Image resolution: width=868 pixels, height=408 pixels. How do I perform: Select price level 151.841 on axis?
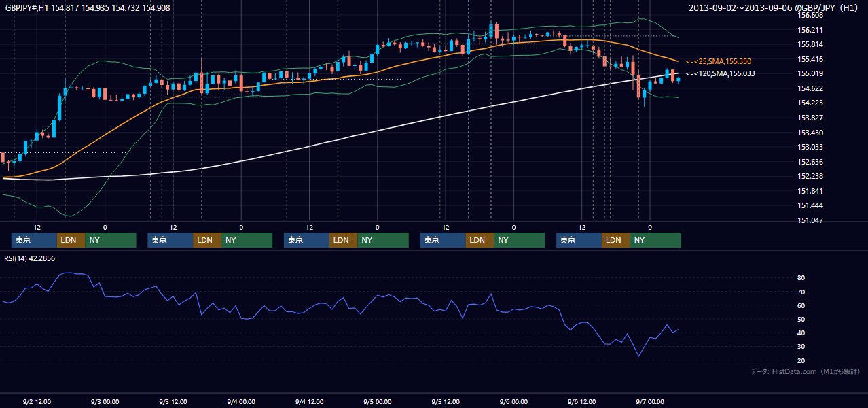[x=811, y=191]
